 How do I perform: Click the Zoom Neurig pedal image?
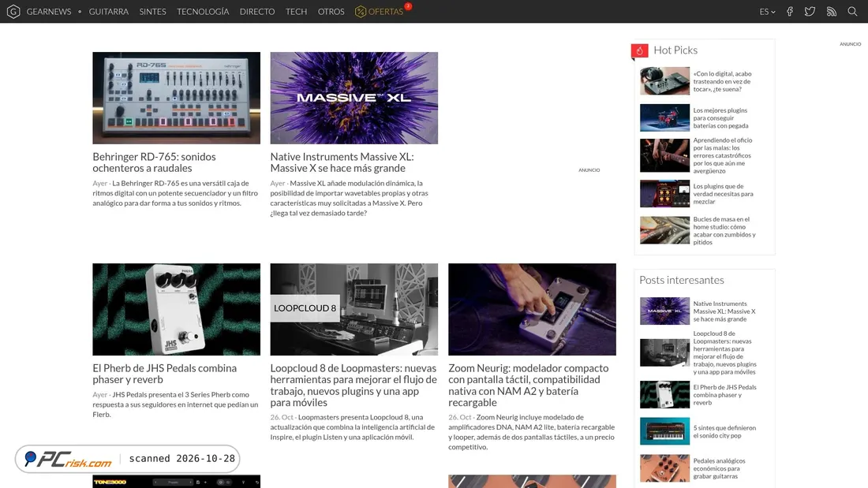click(532, 309)
